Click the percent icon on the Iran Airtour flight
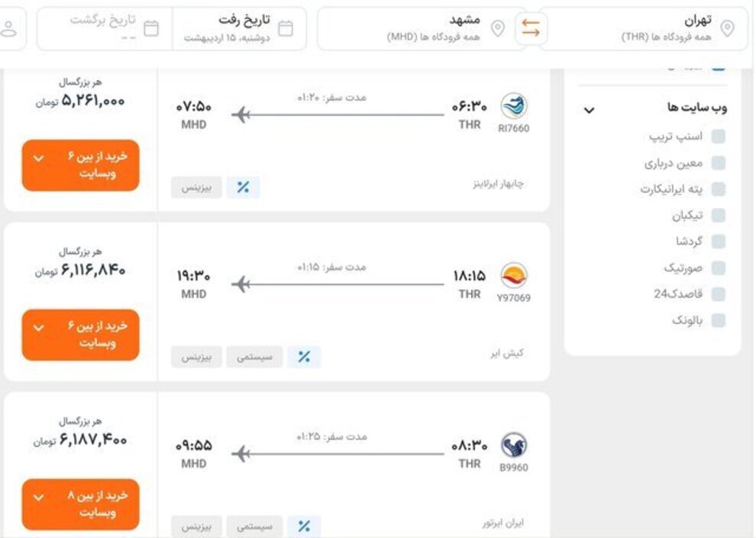 click(302, 526)
